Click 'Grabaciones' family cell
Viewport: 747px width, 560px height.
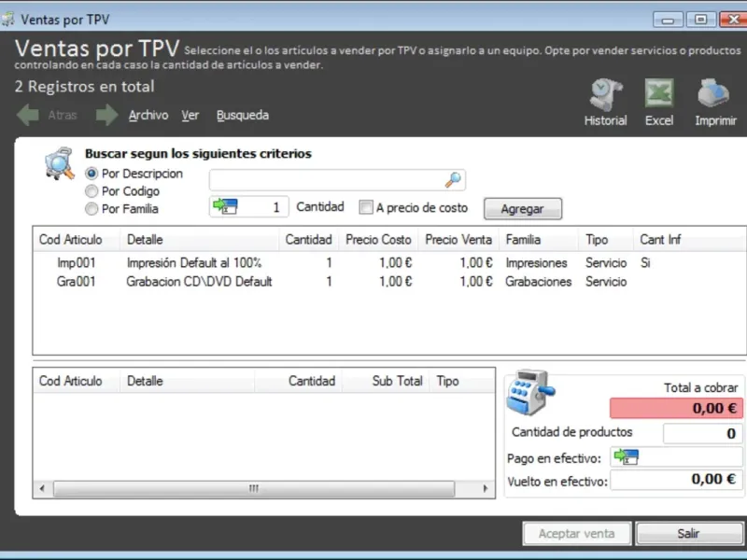(x=539, y=282)
